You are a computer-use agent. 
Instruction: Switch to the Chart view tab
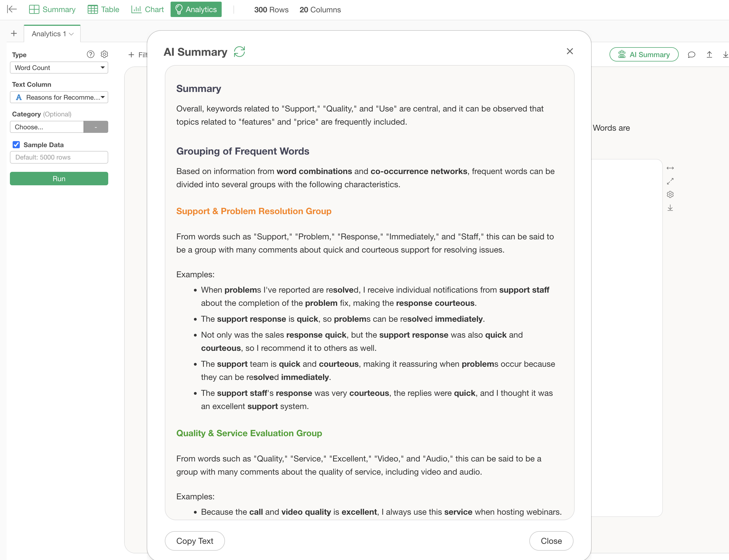[x=148, y=9]
